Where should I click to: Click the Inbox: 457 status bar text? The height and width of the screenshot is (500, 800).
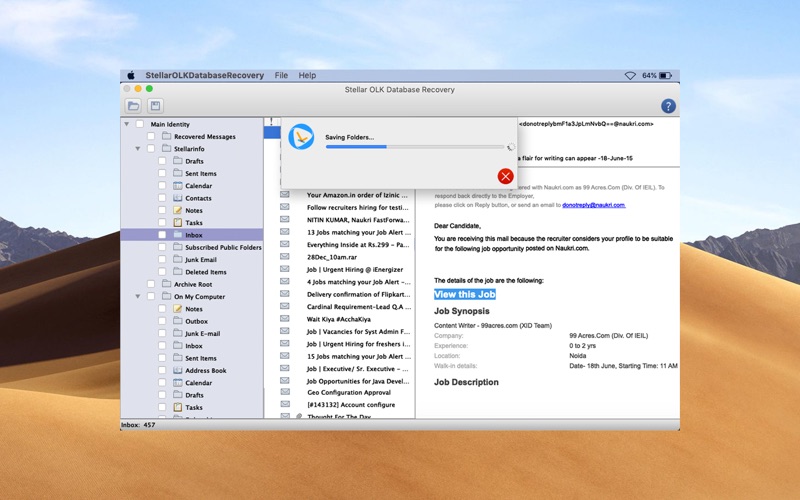coord(138,424)
